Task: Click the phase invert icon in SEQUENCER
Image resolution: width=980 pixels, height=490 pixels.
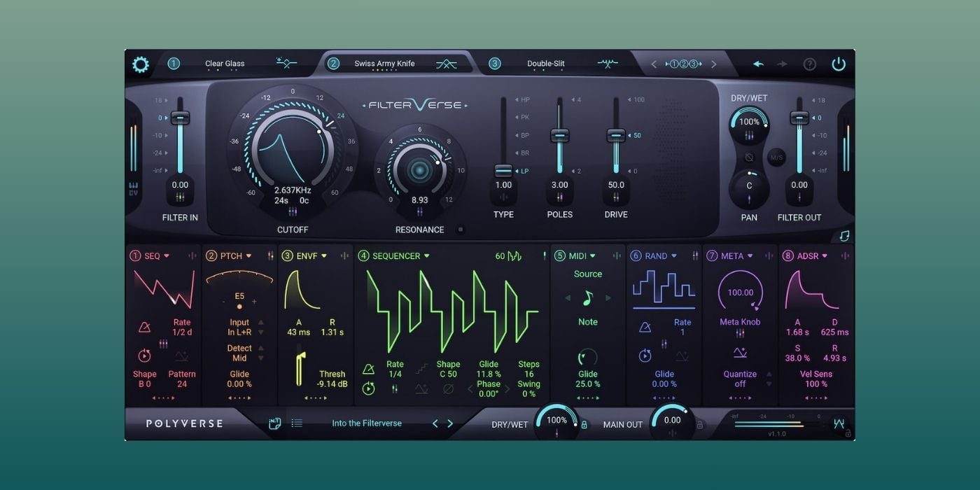Action: coord(449,388)
